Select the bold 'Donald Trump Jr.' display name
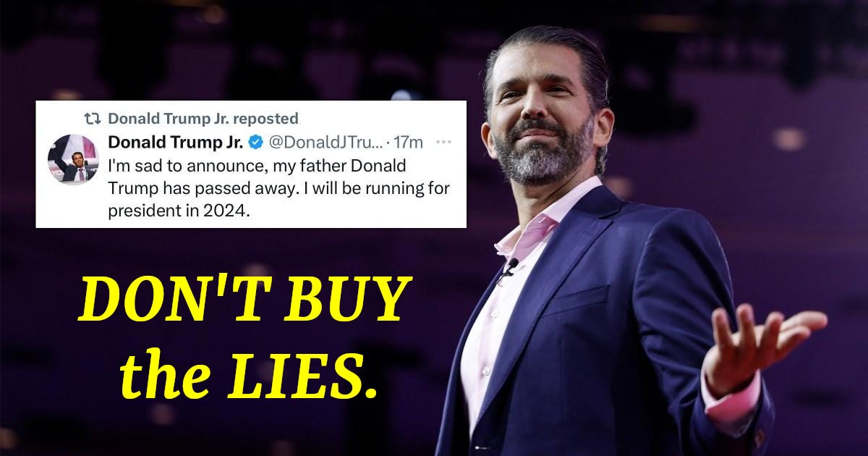Screen dimensions: 868x456 point(175,141)
